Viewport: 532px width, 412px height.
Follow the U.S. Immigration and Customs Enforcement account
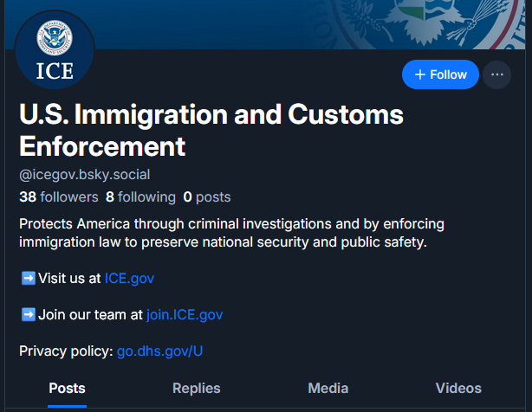pyautogui.click(x=440, y=74)
